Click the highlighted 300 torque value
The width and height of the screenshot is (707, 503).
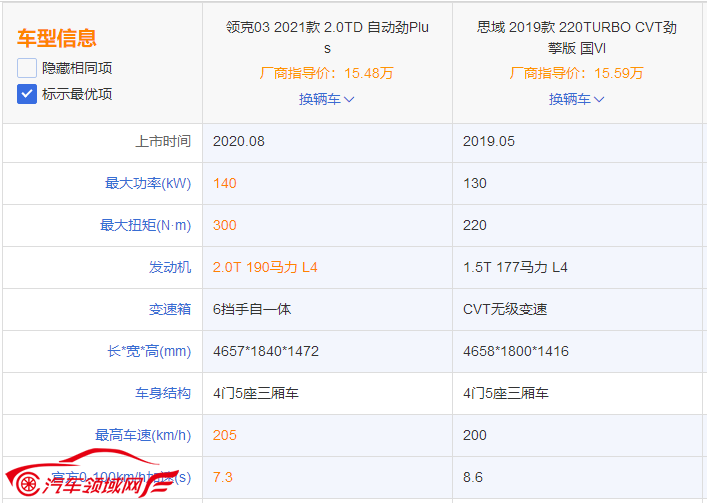225,225
